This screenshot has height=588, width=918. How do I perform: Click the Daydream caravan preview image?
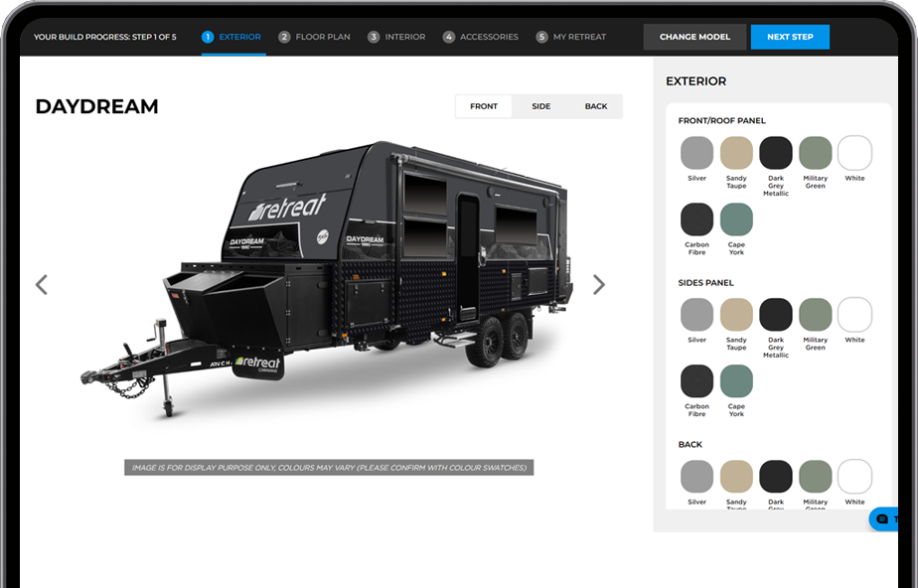pos(327,278)
